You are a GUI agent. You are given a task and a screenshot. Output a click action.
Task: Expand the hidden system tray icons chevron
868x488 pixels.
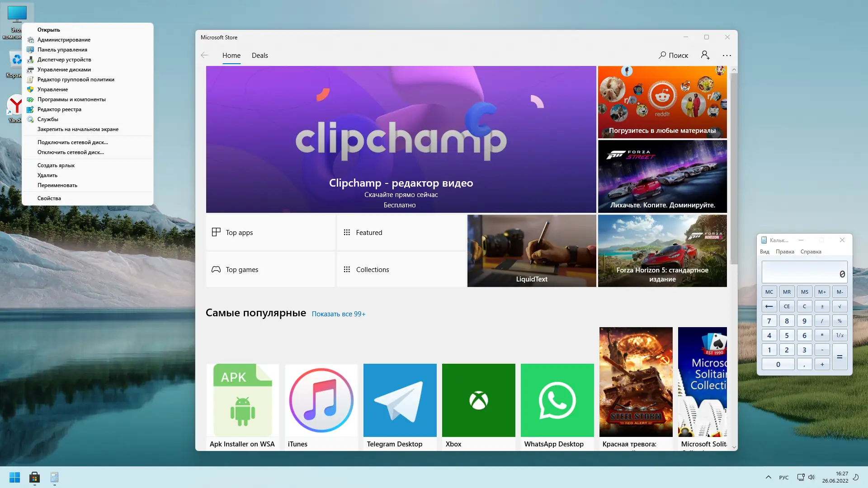tap(768, 477)
